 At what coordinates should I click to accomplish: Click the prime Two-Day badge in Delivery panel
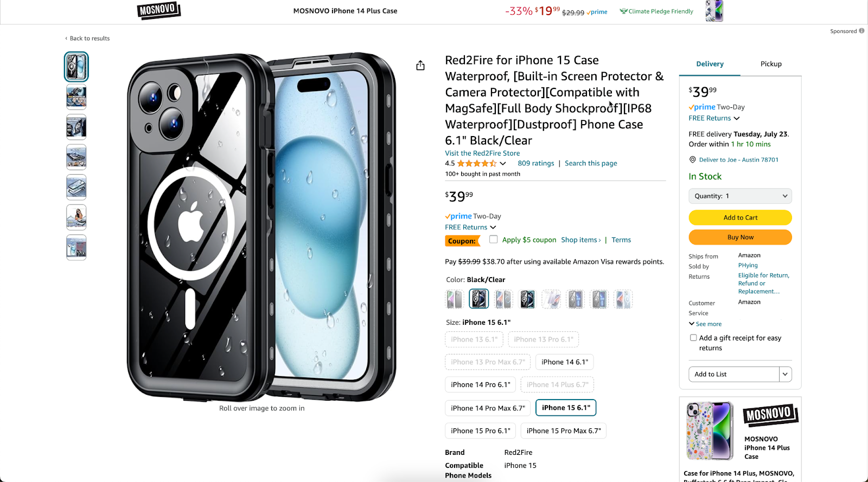(x=702, y=107)
